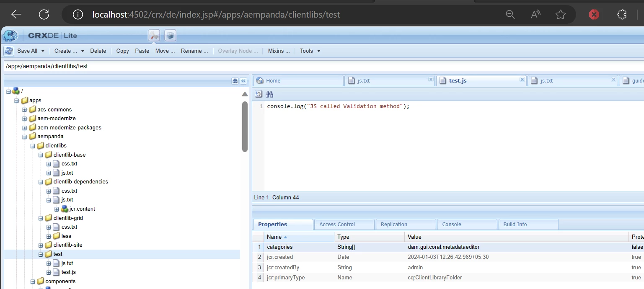Close the second js.txt tab

click(613, 79)
